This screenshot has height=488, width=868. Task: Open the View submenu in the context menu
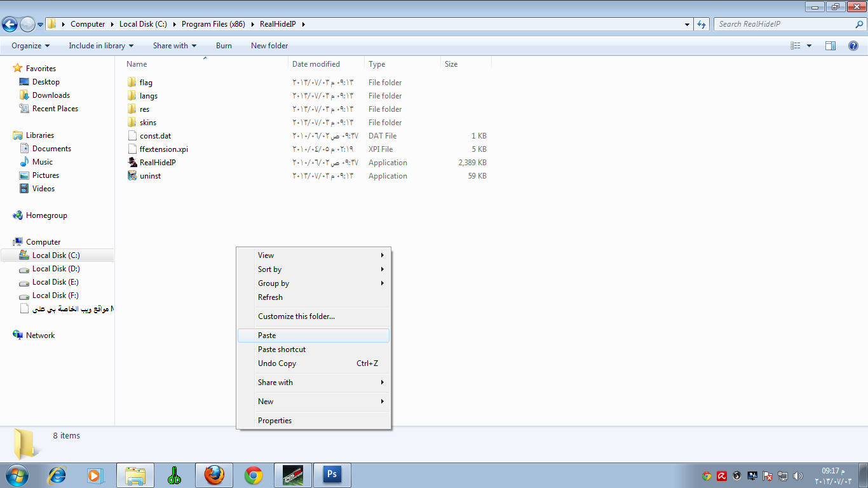tap(314, 255)
